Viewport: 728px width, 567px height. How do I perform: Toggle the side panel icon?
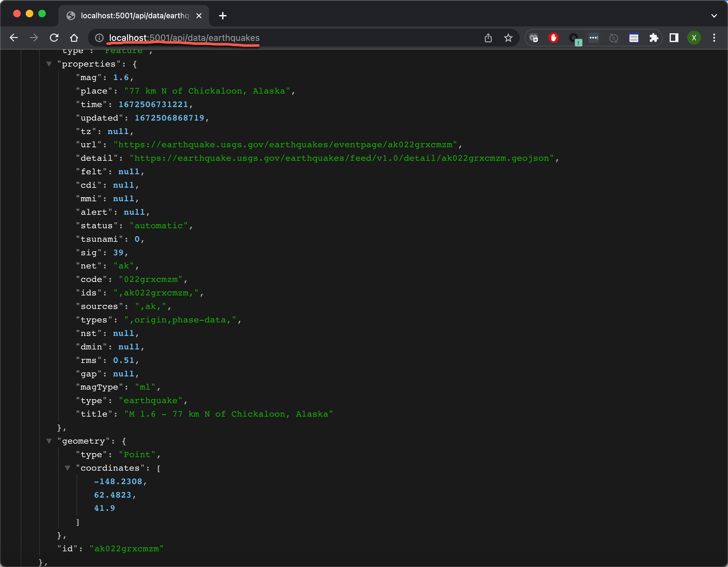pos(673,38)
